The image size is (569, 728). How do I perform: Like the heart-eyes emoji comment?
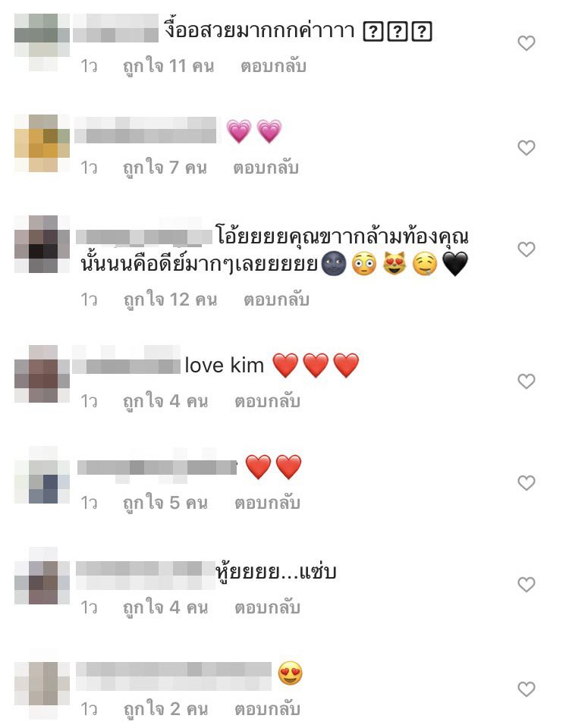527,689
